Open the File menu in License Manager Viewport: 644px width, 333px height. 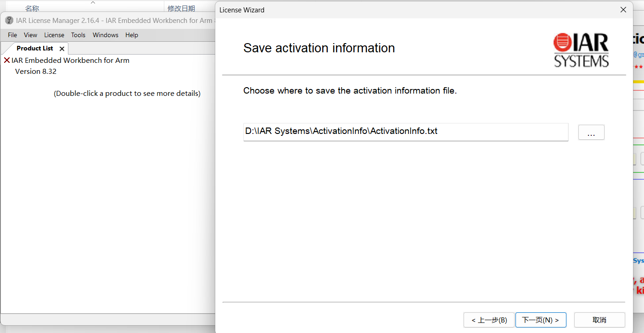12,35
